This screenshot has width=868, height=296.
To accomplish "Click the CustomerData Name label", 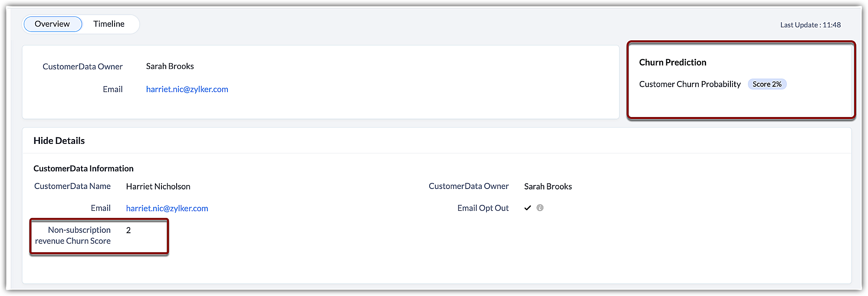I will (72, 186).
